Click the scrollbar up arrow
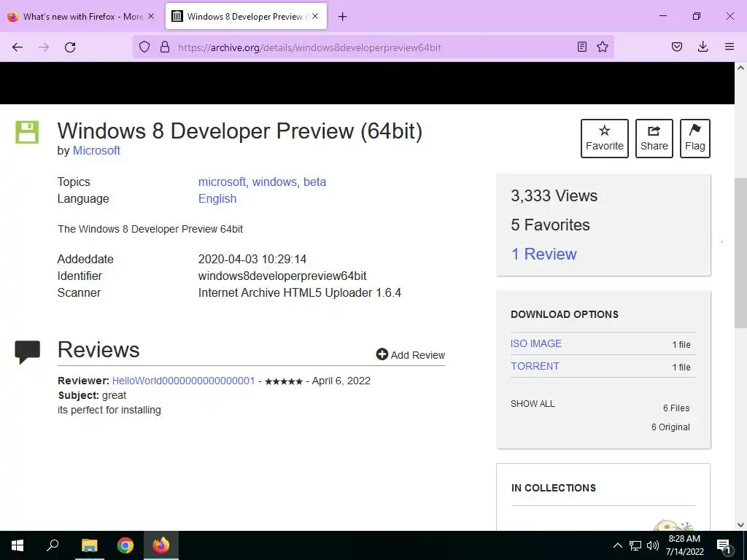The height and width of the screenshot is (560, 747). [x=740, y=68]
